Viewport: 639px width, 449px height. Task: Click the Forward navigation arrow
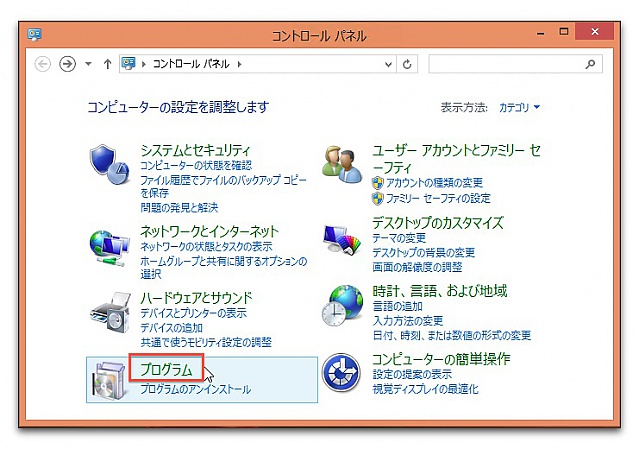(67, 64)
